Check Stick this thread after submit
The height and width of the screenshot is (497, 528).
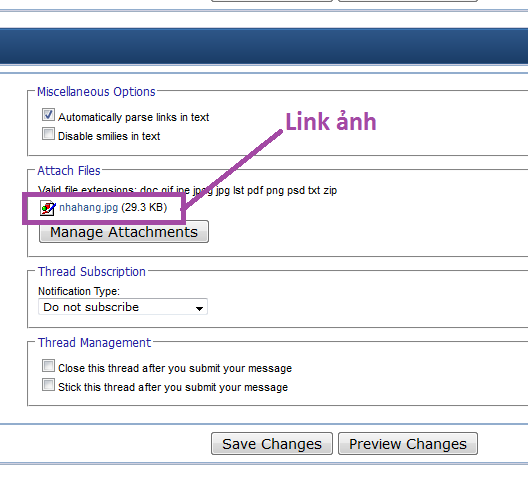(x=48, y=385)
